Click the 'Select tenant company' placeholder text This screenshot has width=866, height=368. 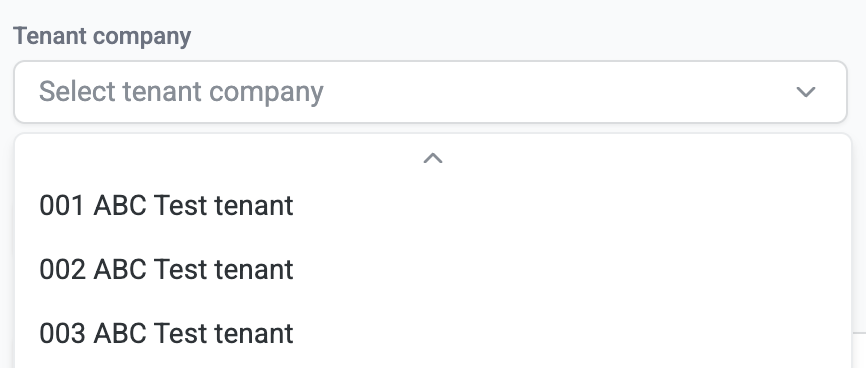(181, 92)
